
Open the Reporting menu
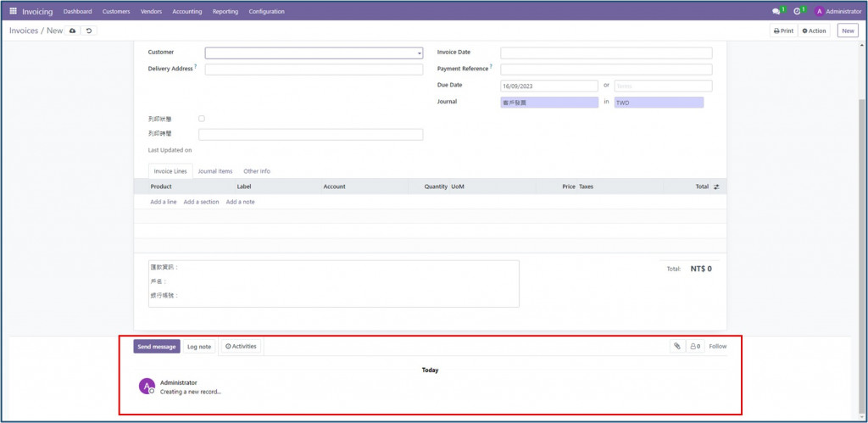pyautogui.click(x=225, y=11)
